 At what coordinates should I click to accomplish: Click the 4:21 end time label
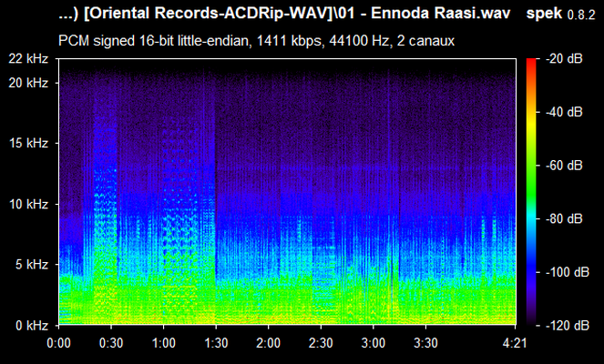515,343
